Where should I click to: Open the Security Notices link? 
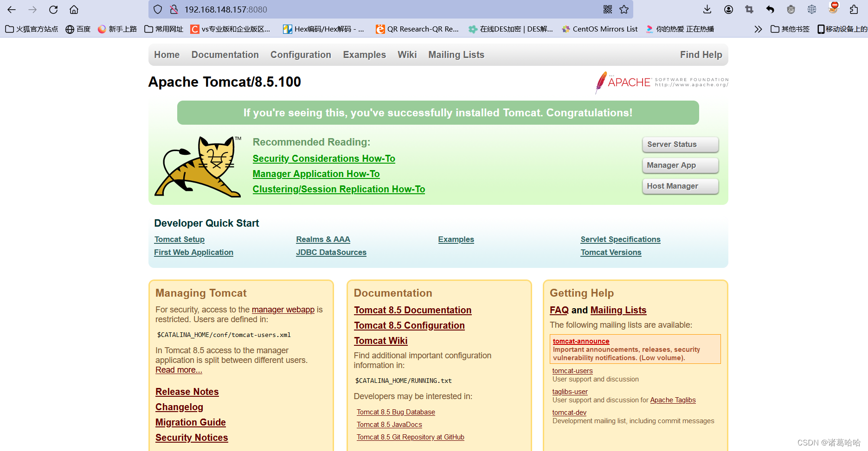pos(192,438)
